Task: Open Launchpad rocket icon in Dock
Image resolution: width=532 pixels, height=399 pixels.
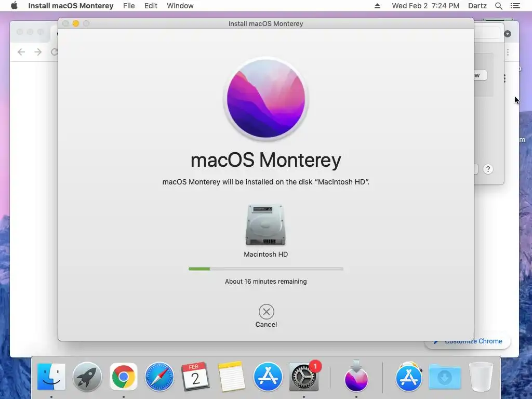Action: pyautogui.click(x=87, y=377)
